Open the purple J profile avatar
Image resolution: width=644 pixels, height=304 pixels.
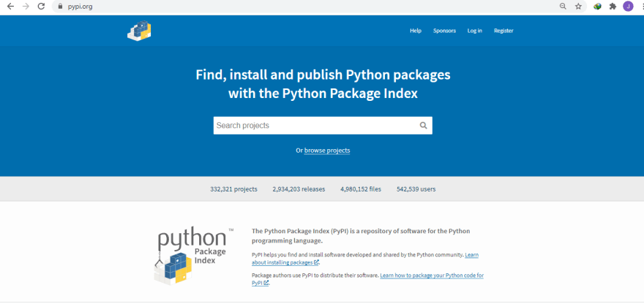pos(628,6)
